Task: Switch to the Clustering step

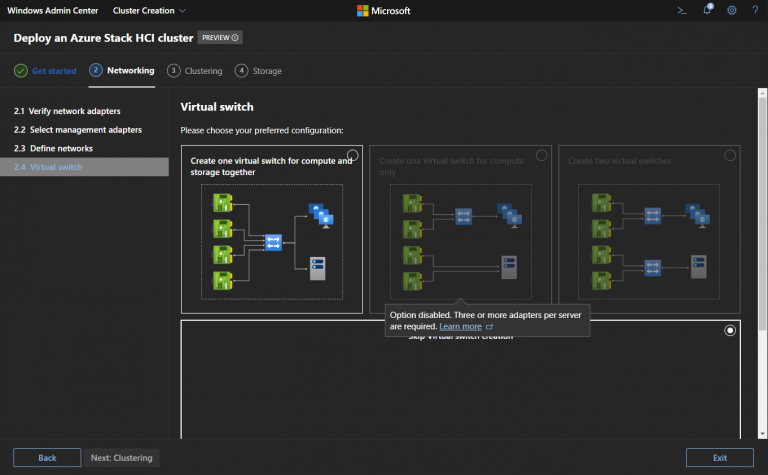Action: (x=194, y=71)
